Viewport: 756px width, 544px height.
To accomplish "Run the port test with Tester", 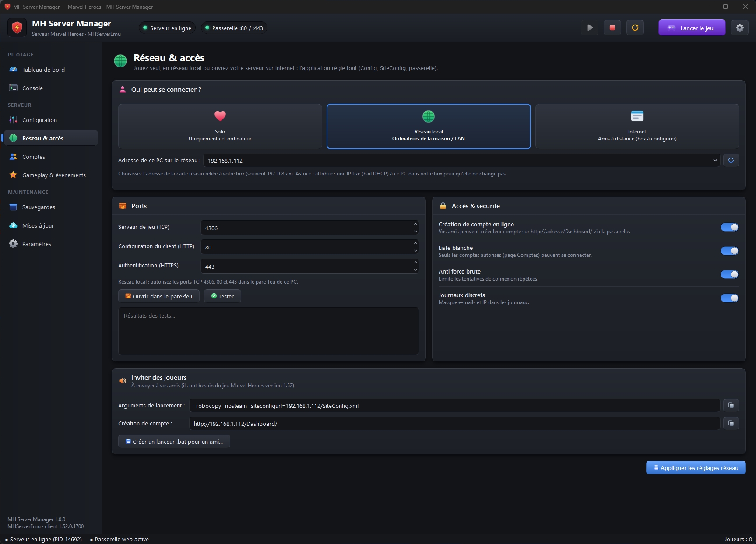I will point(222,296).
